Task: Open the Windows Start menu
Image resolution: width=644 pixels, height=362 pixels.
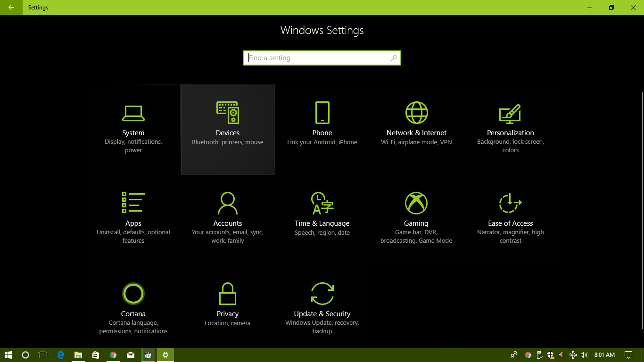Action: point(8,355)
